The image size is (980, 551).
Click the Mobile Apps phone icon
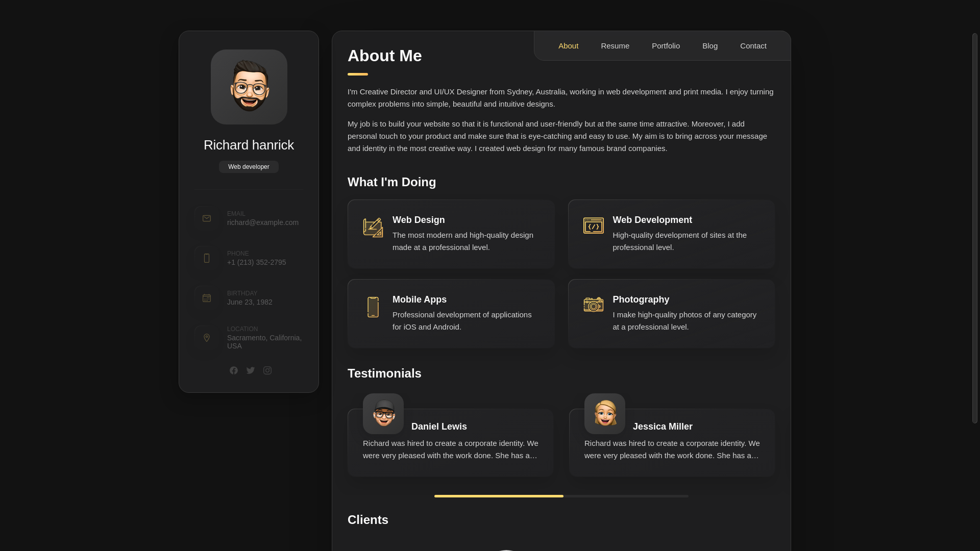click(373, 307)
